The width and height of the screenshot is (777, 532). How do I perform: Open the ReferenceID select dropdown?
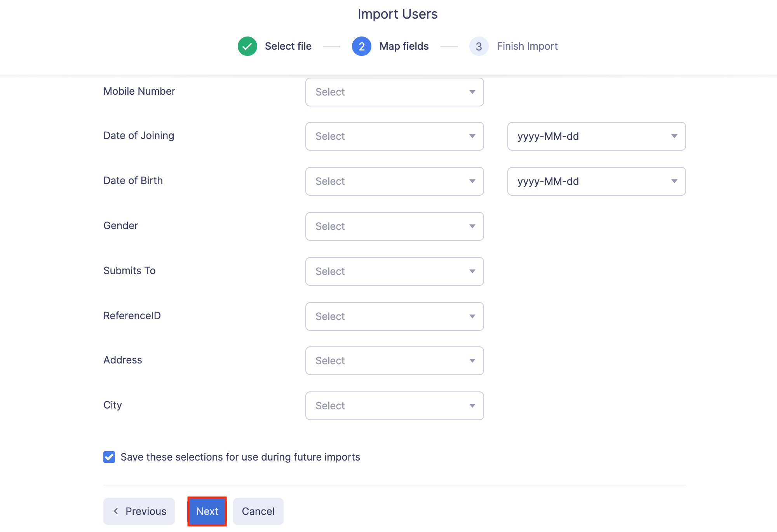click(x=394, y=316)
